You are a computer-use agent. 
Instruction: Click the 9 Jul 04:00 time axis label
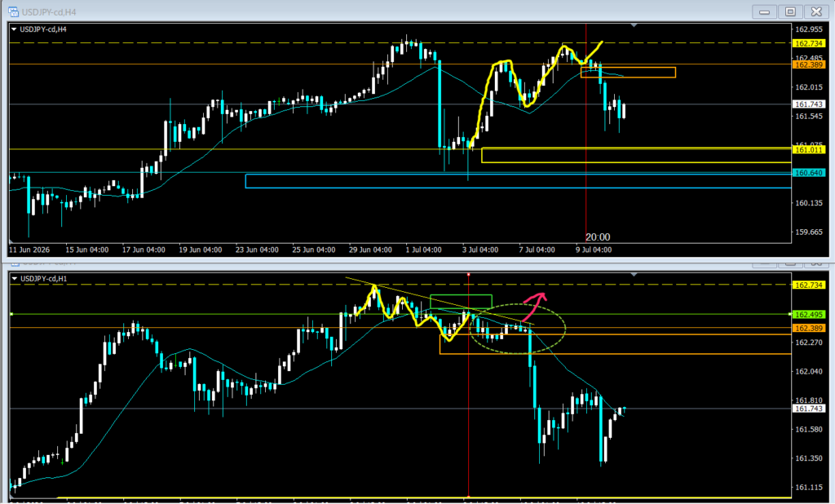pos(594,250)
